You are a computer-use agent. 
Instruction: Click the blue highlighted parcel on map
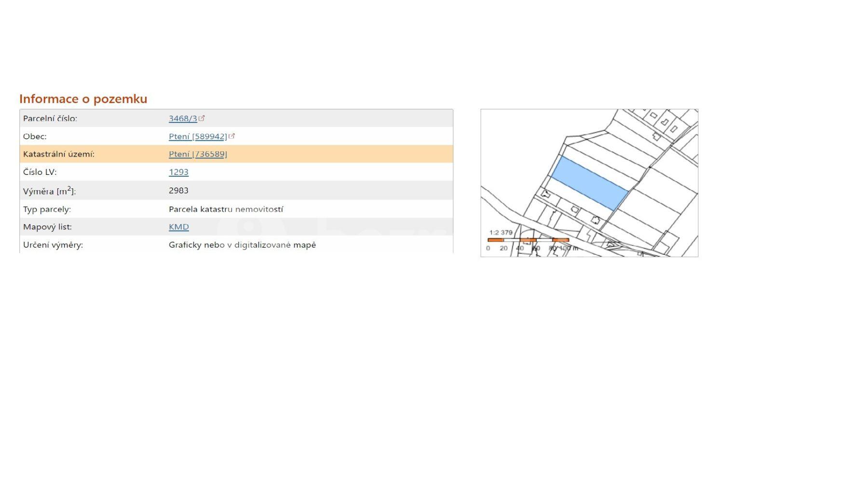tap(589, 183)
